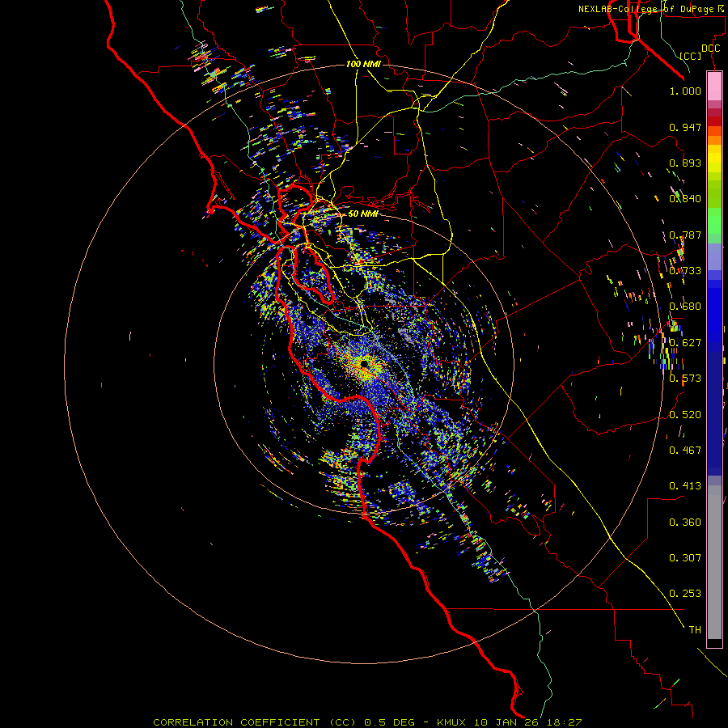The height and width of the screenshot is (728, 728).
Task: Select the 0.893 scale value
Action: click(685, 163)
